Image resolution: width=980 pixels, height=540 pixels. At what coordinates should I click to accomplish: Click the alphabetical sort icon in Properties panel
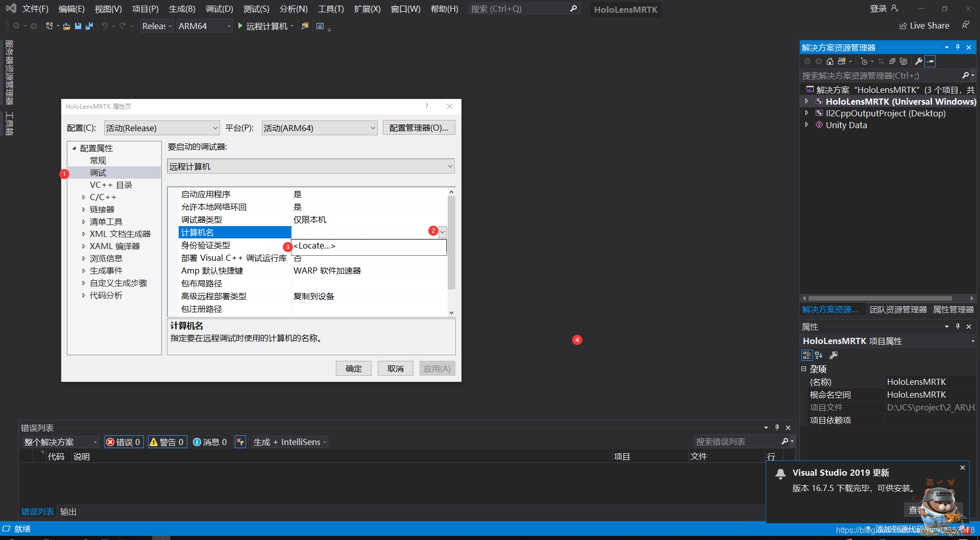[819, 355]
